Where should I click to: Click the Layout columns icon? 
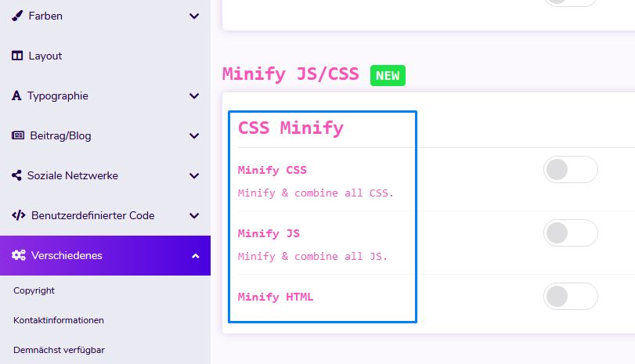(x=17, y=56)
